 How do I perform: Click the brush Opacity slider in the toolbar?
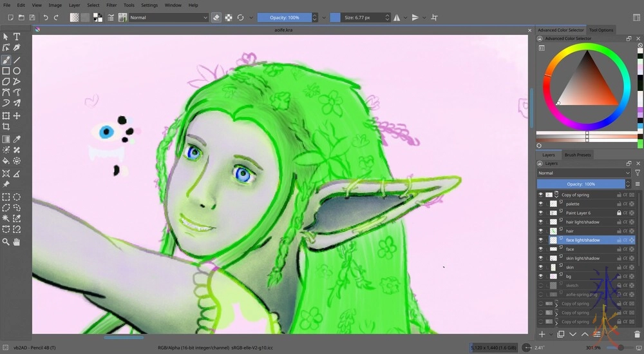[284, 17]
